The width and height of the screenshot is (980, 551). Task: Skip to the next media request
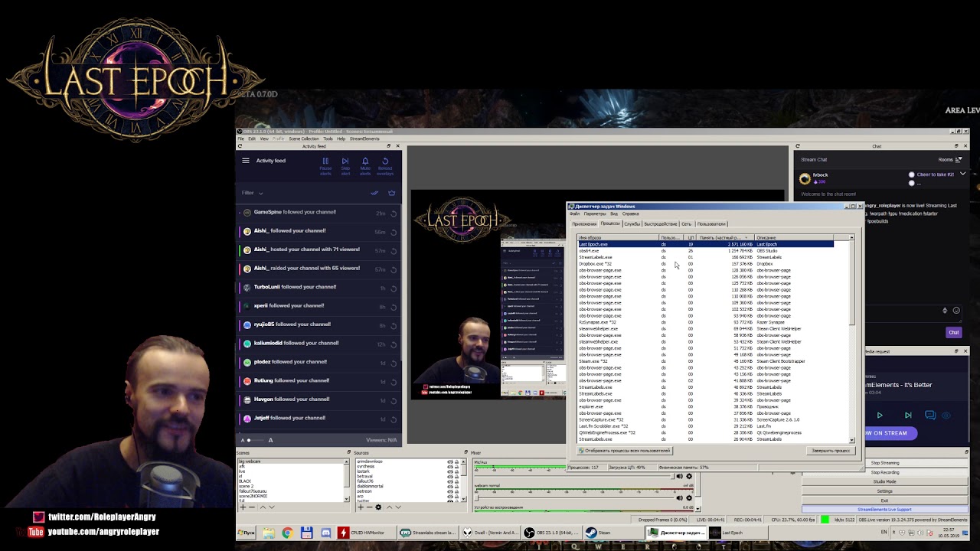908,416
